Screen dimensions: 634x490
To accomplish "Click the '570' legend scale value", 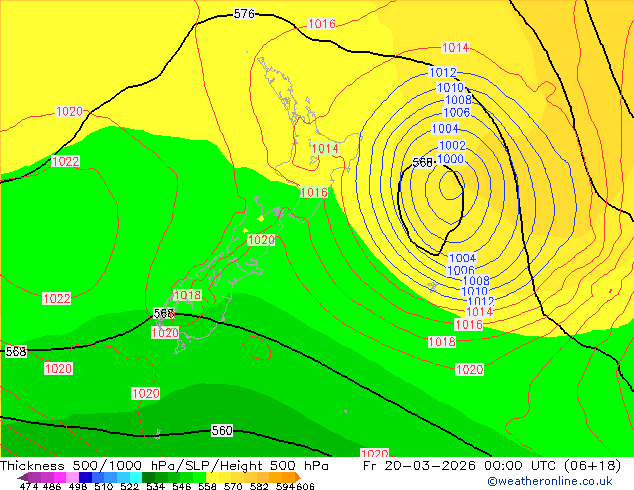I will pos(233,486).
